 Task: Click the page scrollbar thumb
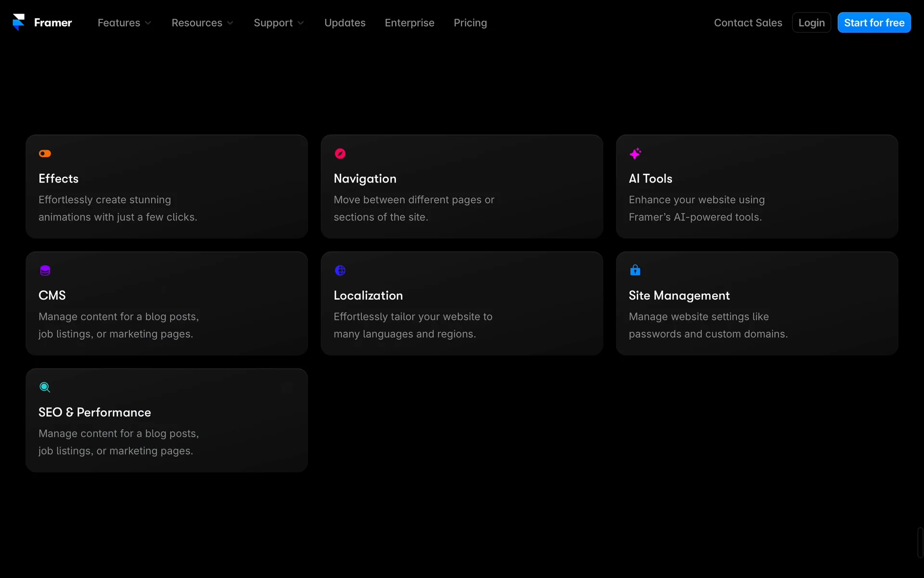coord(920,543)
